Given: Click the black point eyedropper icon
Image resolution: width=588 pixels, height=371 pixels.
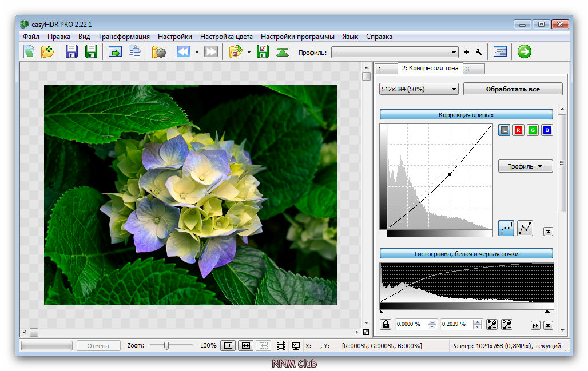Looking at the screenshot, I should coord(492,325).
